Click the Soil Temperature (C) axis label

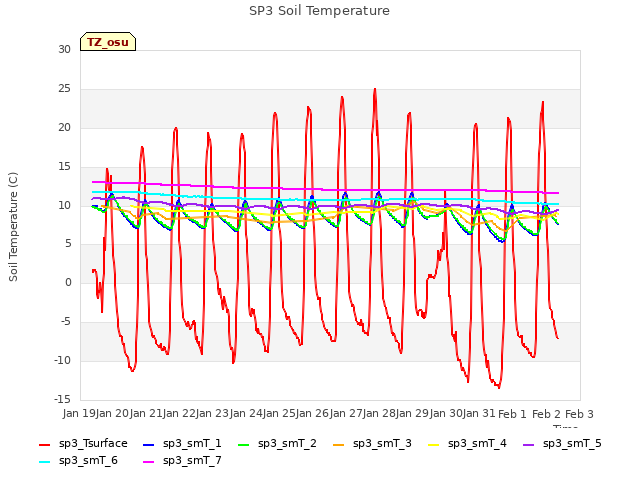coord(13,227)
